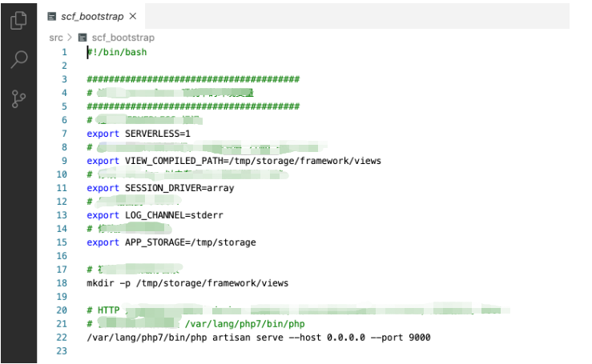This screenshot has width=592, height=364.
Task: Open the Search view in activity bar
Action: [18, 60]
